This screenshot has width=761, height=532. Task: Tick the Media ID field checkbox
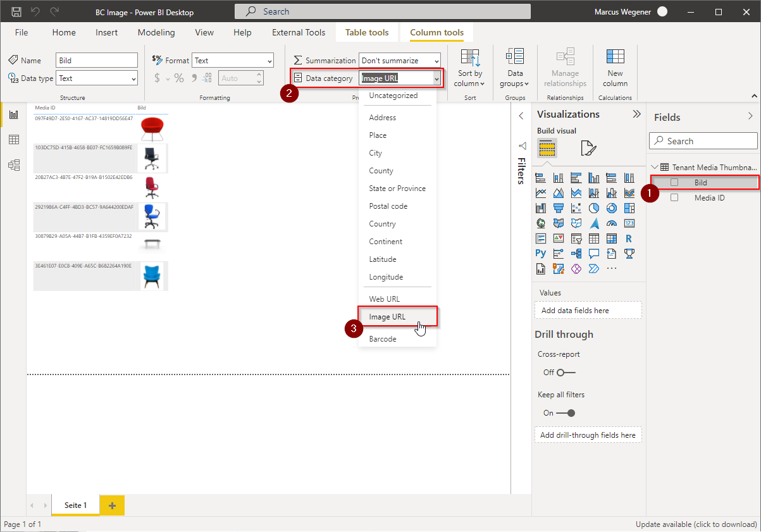click(x=674, y=197)
